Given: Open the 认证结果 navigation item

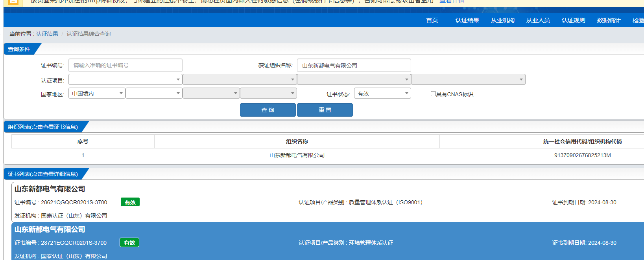Looking at the screenshot, I should [467, 20].
